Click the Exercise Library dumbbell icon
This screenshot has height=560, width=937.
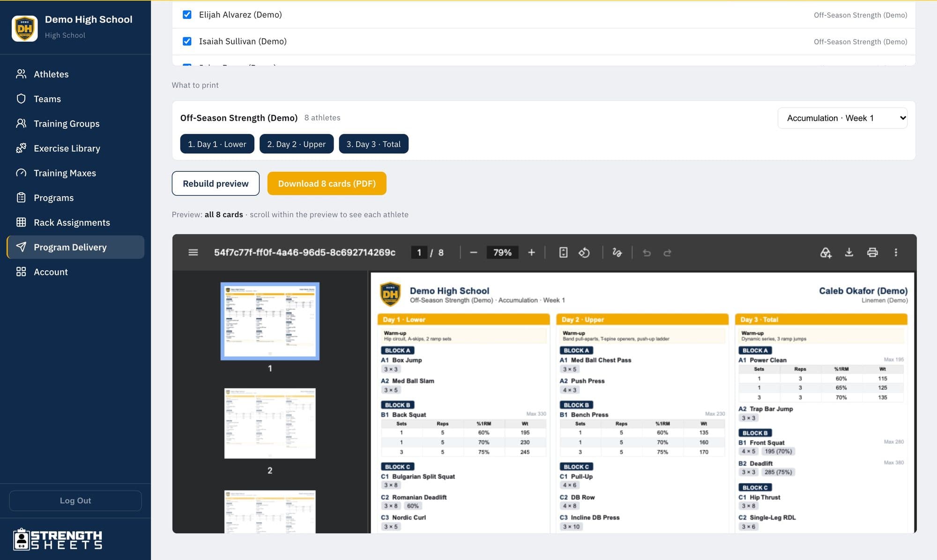click(x=21, y=148)
